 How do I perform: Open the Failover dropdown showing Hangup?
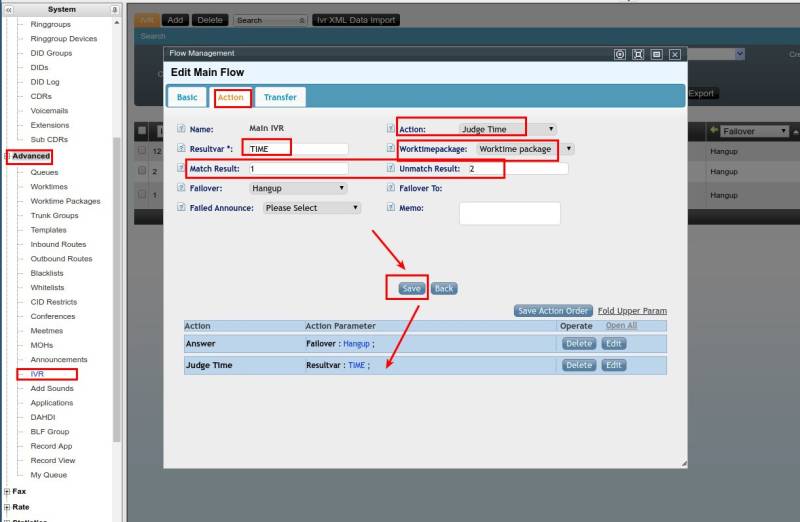click(x=297, y=188)
